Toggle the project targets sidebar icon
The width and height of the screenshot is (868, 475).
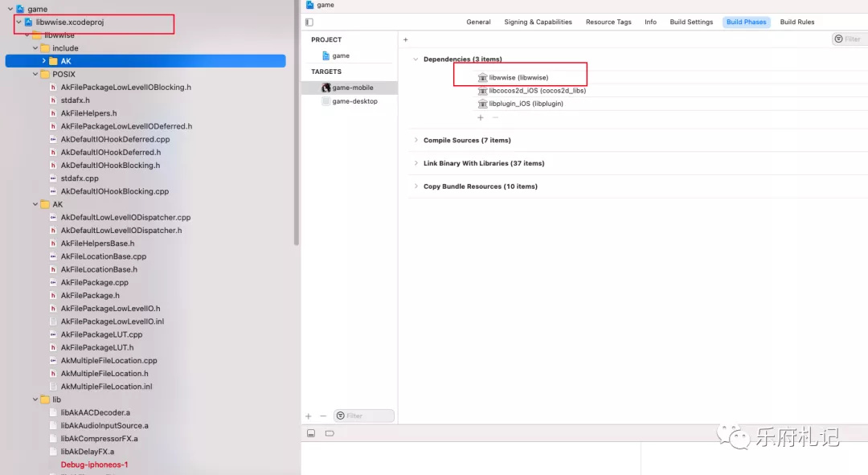tap(309, 23)
